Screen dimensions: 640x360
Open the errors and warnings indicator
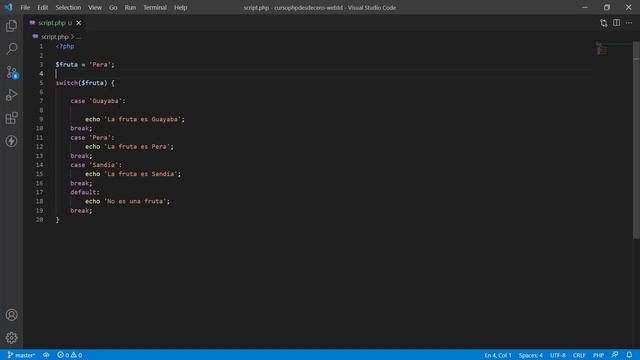point(70,355)
